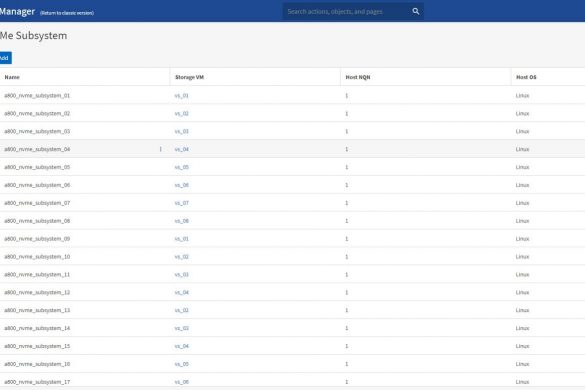Select the a800_nvme_subsystem_13 name

37,311
